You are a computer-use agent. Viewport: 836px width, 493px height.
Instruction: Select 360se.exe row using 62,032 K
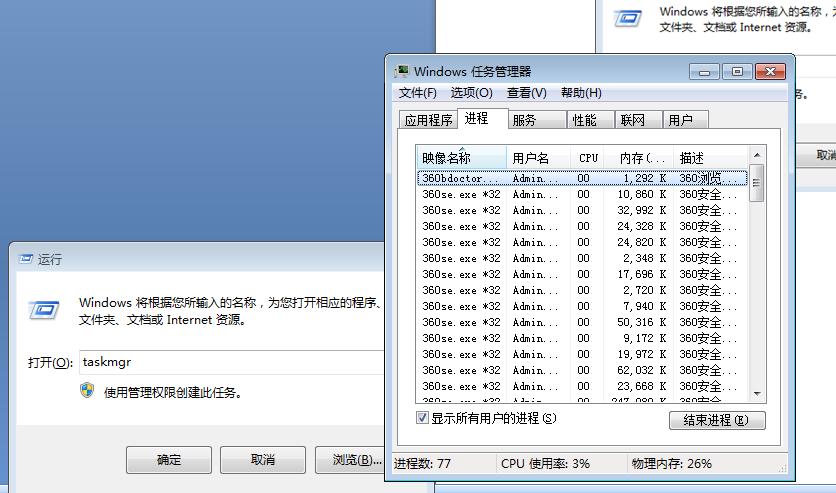pyautogui.click(x=582, y=370)
